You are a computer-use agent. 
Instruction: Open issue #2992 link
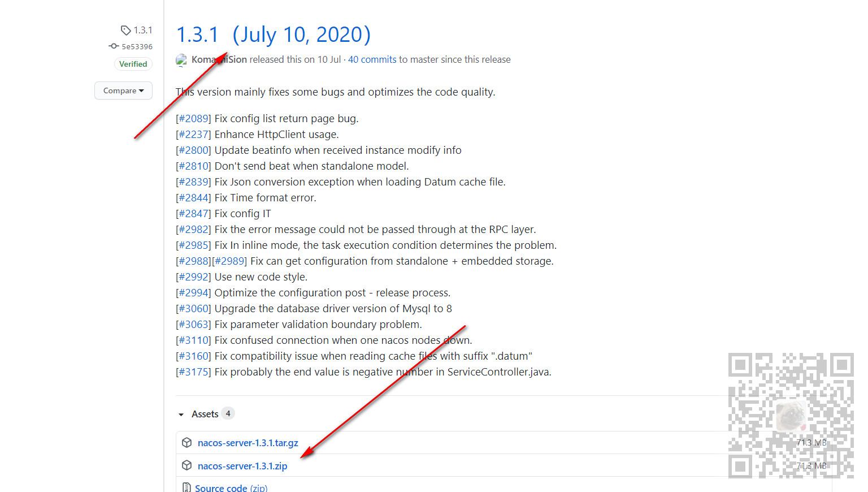(193, 277)
